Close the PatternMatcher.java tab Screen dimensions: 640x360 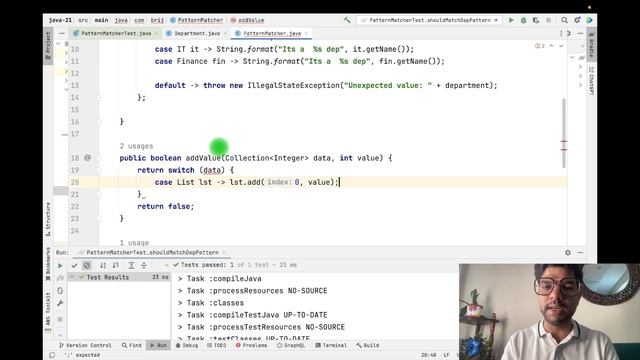pos(306,33)
